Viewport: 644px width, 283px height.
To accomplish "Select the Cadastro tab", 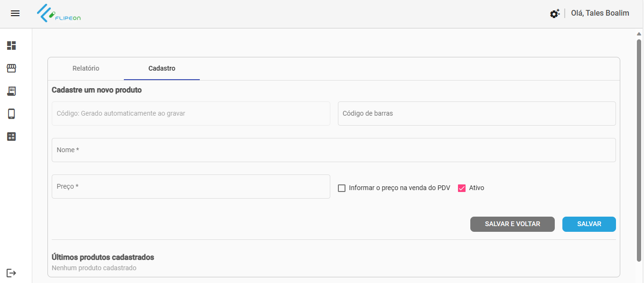I will pyautogui.click(x=162, y=68).
